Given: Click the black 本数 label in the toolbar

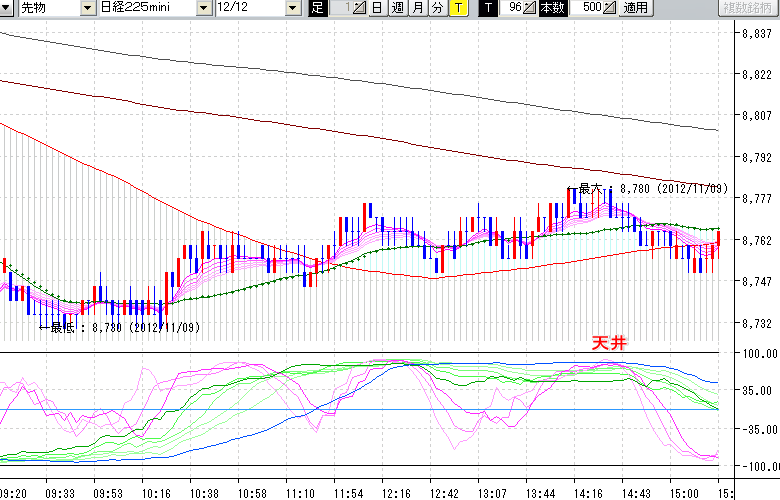Looking at the screenshot, I should [552, 8].
